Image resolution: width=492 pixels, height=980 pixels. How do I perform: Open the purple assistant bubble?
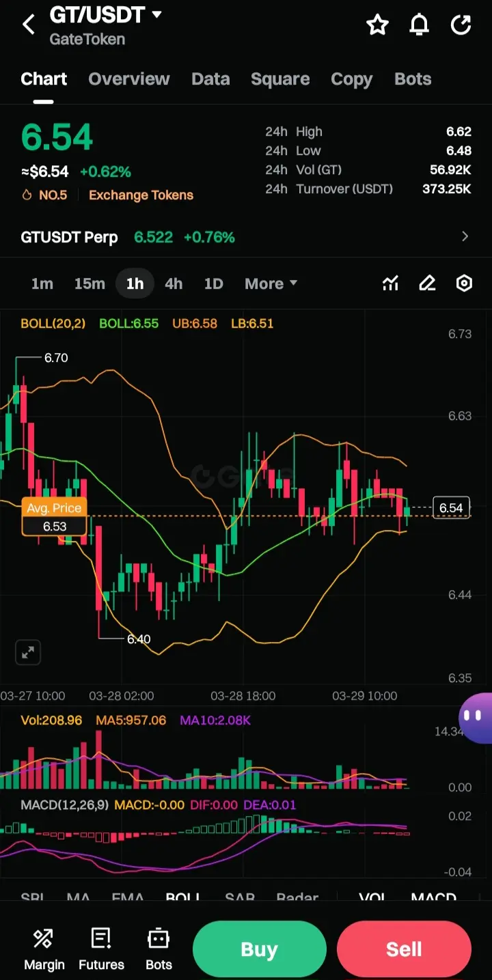coord(476,717)
